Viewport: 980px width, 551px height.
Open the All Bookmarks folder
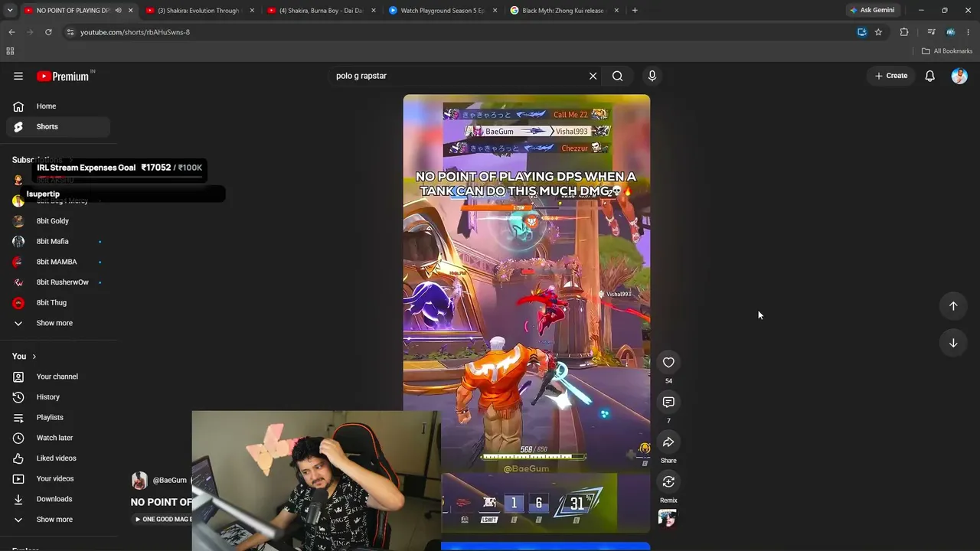tap(947, 51)
